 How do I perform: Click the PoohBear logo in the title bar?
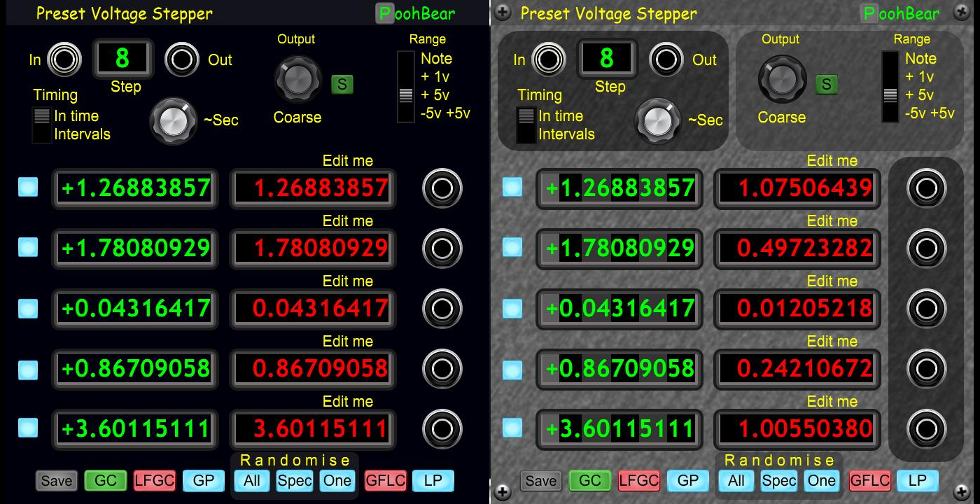tap(416, 13)
